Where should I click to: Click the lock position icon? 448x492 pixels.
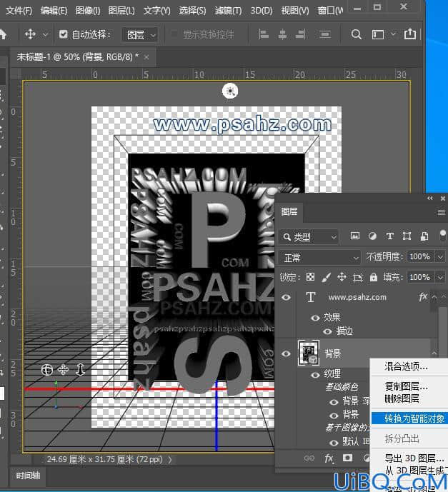tap(342, 277)
